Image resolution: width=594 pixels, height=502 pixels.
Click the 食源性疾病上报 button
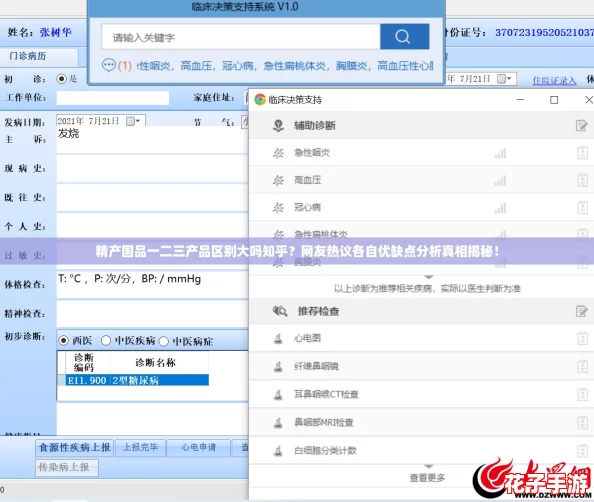point(75,448)
